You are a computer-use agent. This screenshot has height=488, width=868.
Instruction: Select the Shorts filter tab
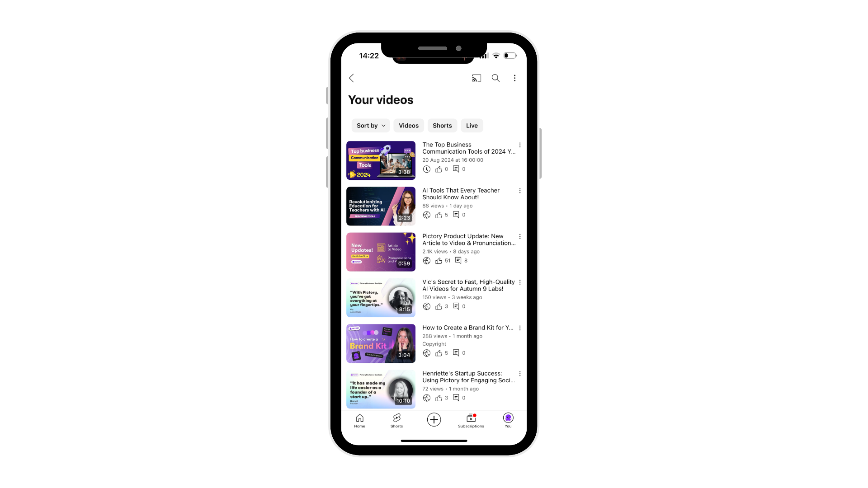pos(442,125)
